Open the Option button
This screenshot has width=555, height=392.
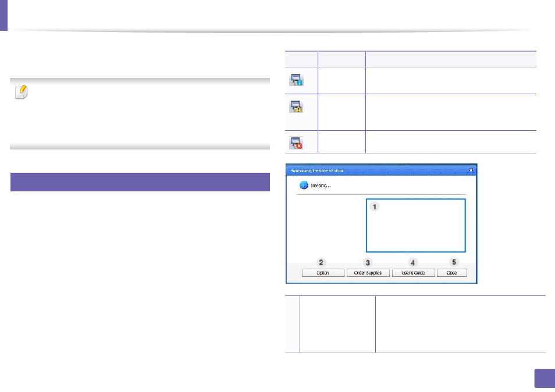323,273
